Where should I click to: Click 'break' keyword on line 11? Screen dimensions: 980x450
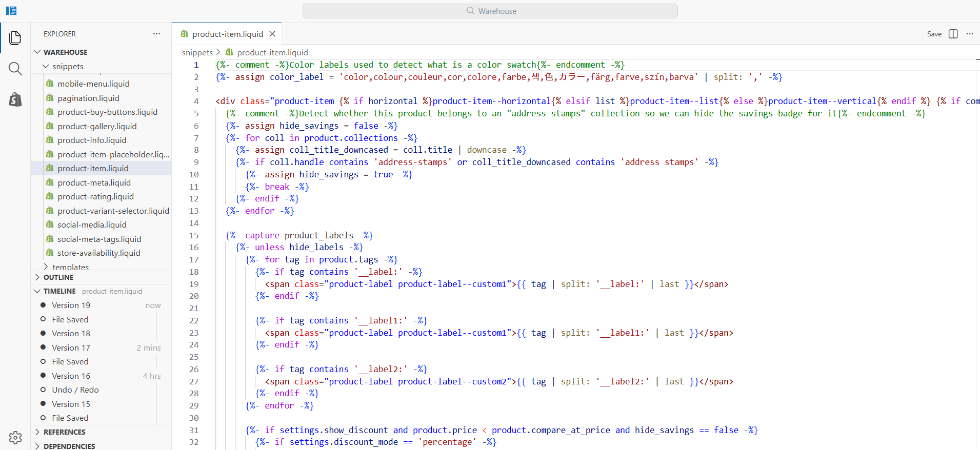tap(277, 187)
